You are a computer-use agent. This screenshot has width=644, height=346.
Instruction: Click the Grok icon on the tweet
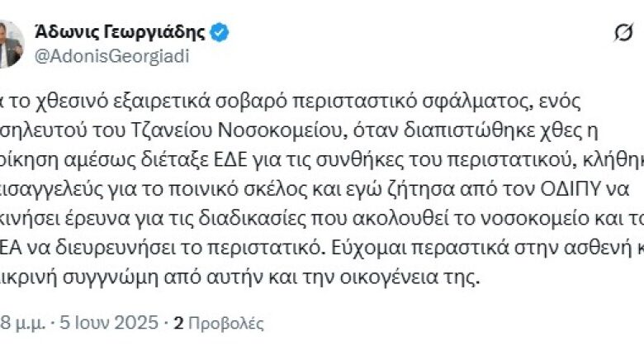(625, 33)
